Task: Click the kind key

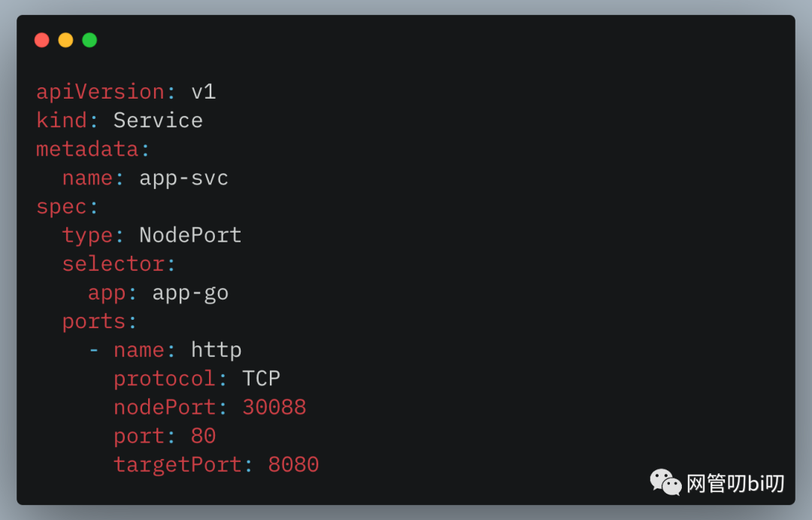Action: 62,120
